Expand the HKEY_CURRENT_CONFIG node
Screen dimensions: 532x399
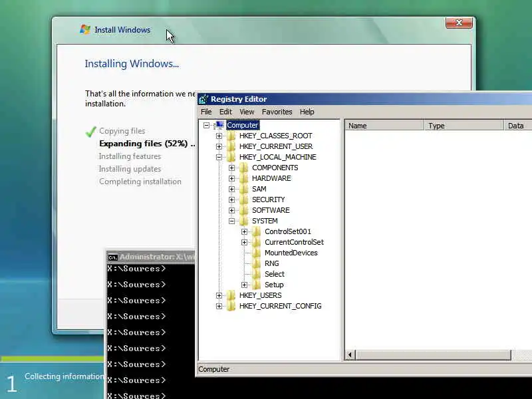(x=219, y=306)
